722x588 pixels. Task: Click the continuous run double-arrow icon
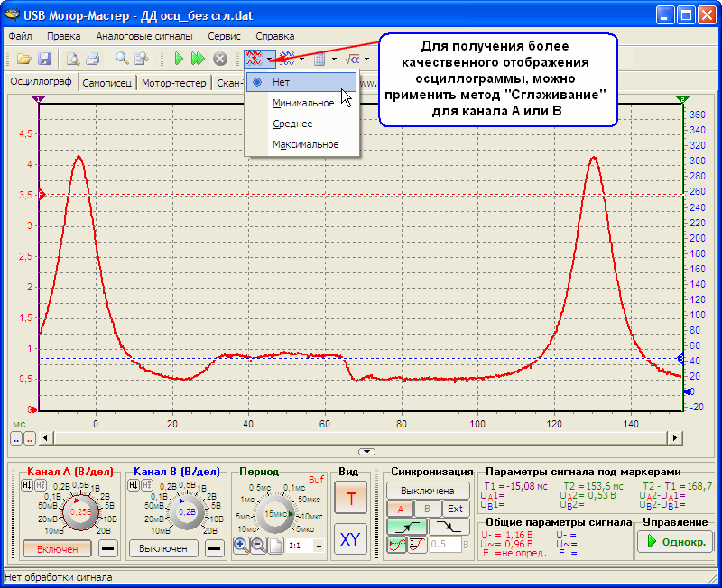click(x=199, y=59)
